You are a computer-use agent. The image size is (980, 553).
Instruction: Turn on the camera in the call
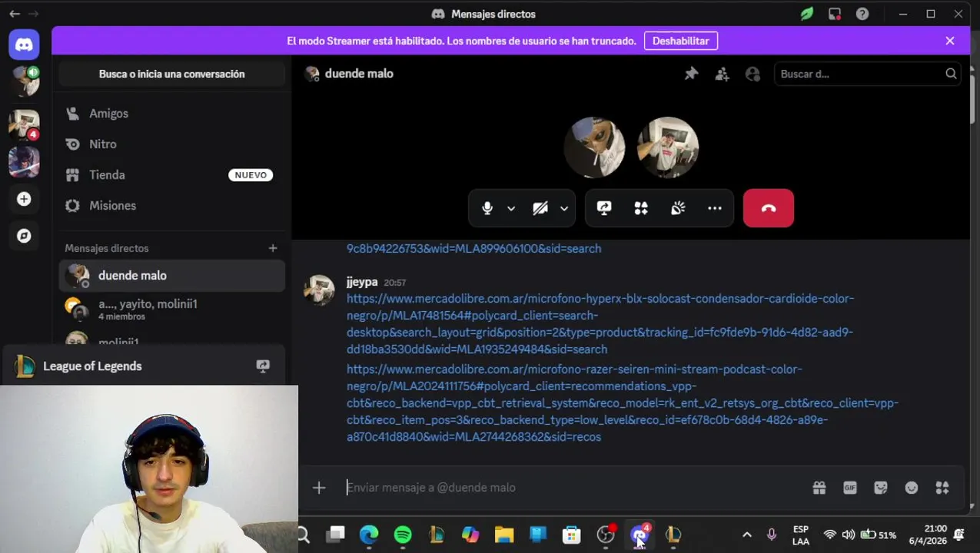540,208
